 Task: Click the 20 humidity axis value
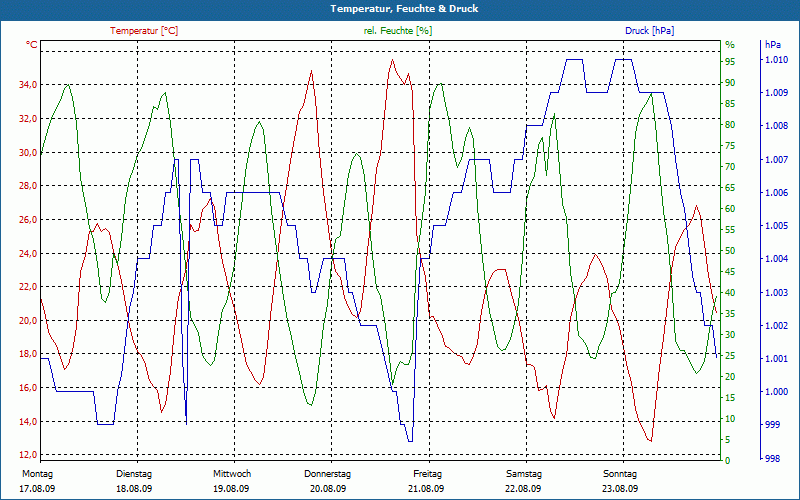point(730,377)
